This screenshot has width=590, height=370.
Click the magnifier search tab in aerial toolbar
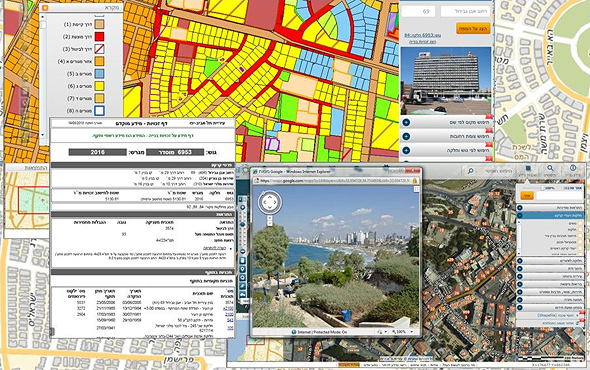pyautogui.click(x=550, y=168)
